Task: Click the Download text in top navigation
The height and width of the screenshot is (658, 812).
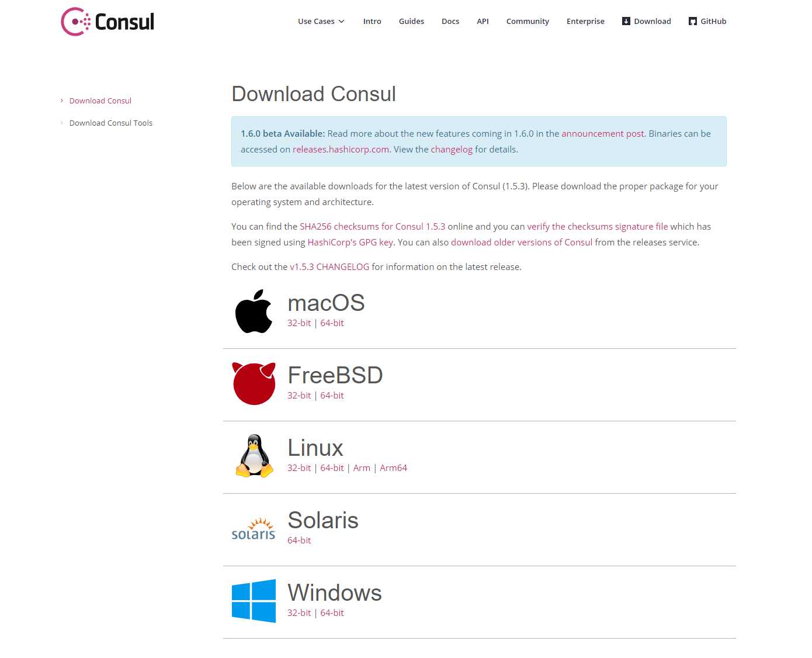Action: (653, 21)
